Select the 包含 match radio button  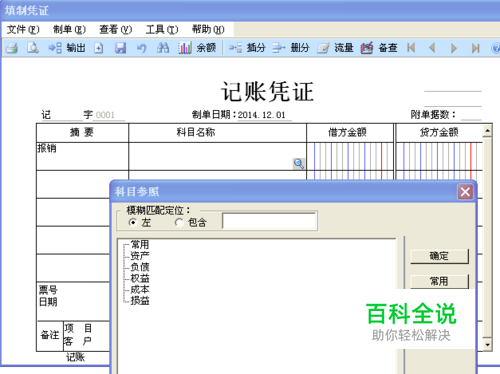coord(179,222)
